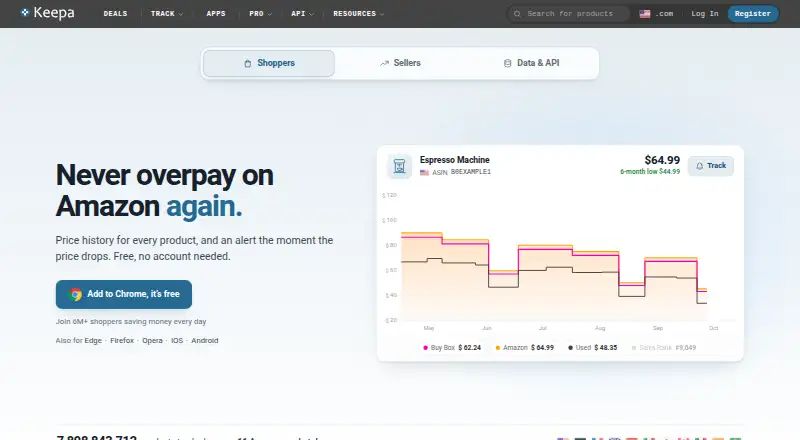Open the .com domain selector
Viewport: 800px width, 440px height.
click(657, 14)
